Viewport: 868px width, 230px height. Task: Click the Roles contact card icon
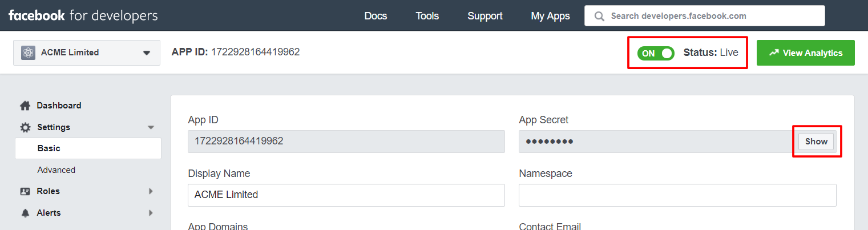(25, 191)
